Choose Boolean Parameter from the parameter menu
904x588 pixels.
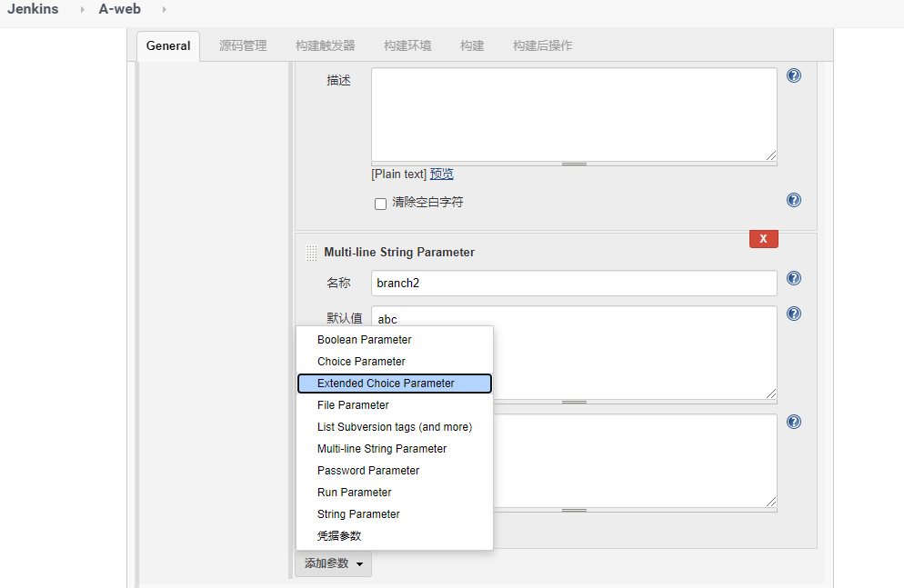coord(364,339)
